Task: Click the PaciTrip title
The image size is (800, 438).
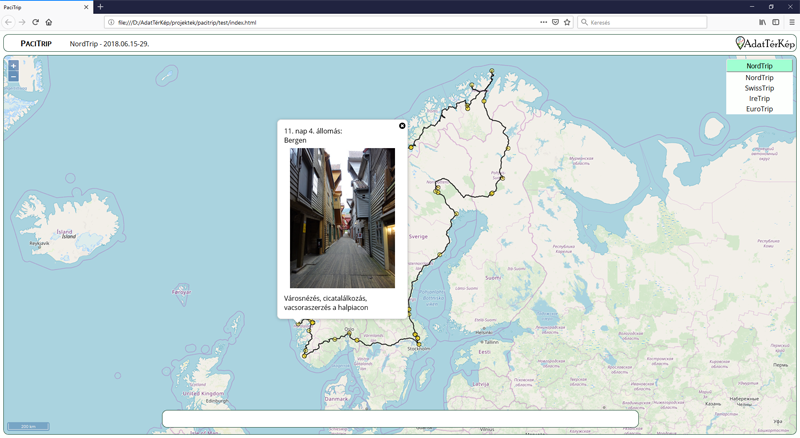Action: (36, 43)
